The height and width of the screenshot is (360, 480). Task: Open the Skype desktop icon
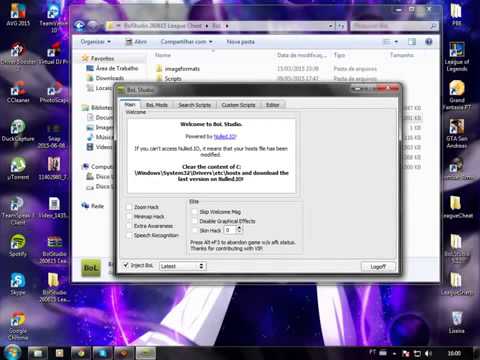point(18,284)
